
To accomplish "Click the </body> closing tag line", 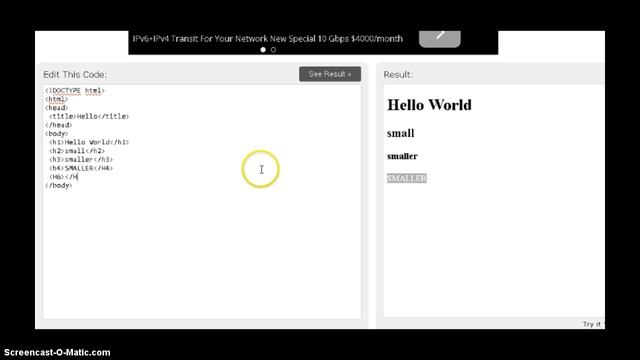I will pos(58,185).
